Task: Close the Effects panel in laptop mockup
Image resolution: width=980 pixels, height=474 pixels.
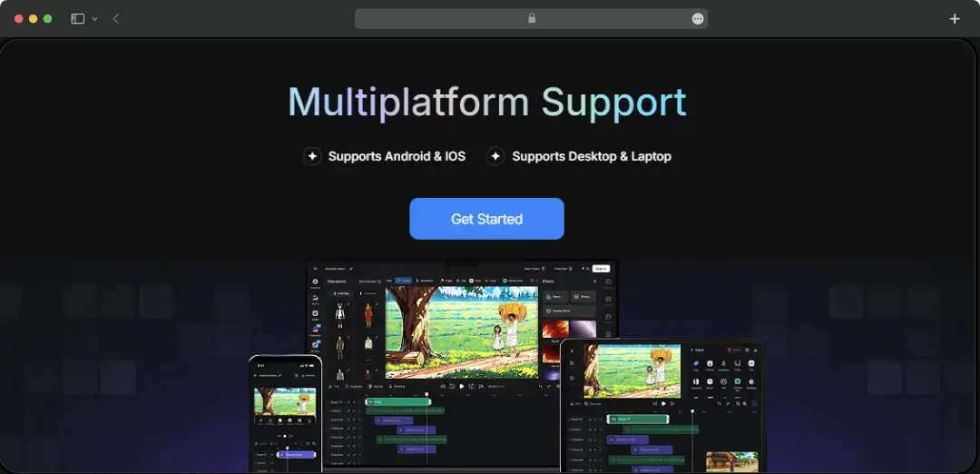Action: (594, 281)
